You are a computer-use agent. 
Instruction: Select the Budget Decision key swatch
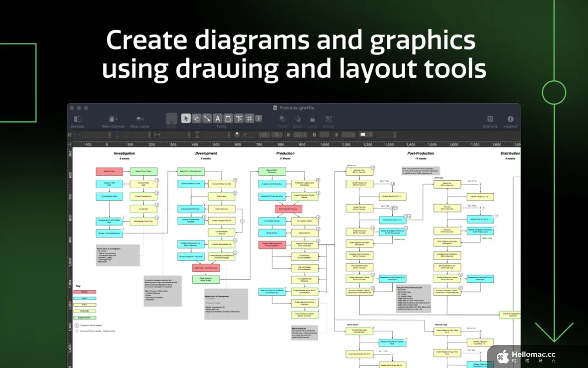click(85, 318)
